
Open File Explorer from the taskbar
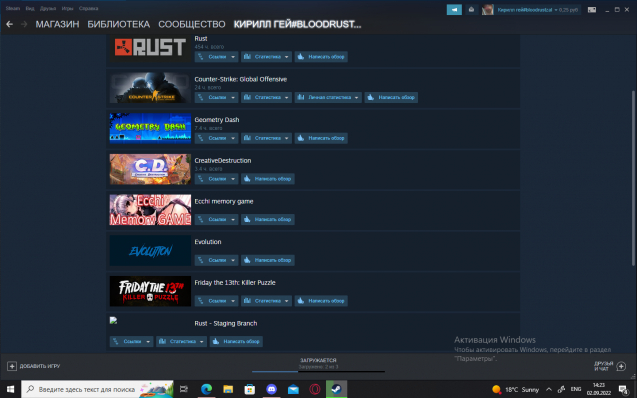click(228, 389)
